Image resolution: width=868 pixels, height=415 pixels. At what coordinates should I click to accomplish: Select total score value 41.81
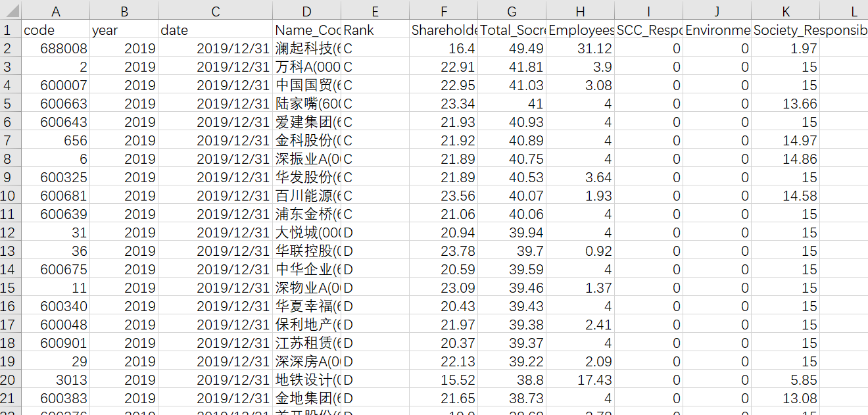pos(512,66)
